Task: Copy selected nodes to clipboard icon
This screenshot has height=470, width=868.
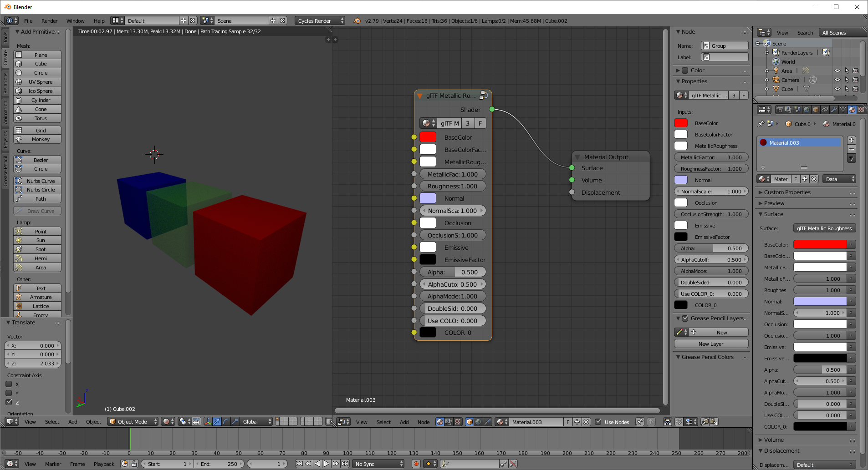Action: 705,422
